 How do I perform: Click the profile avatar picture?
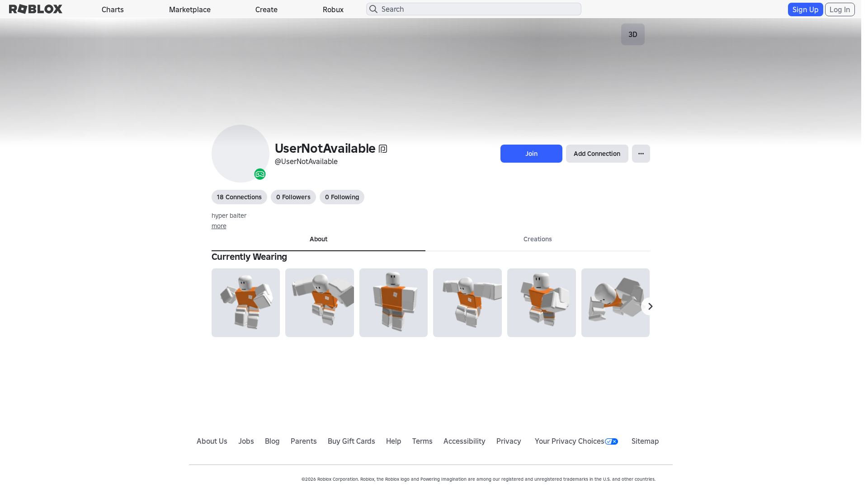click(x=241, y=154)
